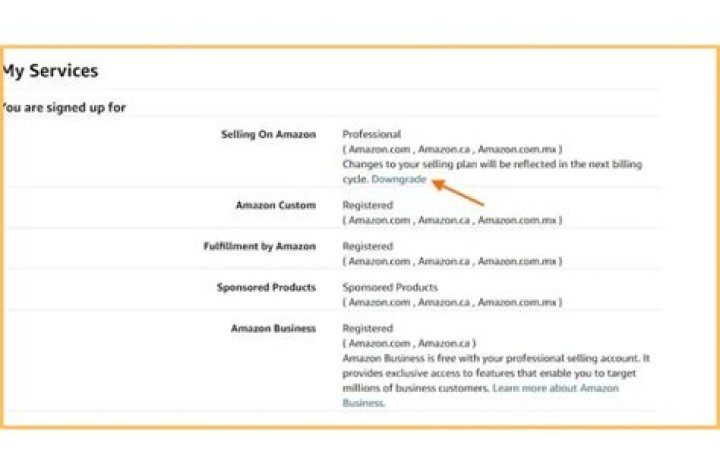
Task: Click the My Services heading
Action: 49,71
